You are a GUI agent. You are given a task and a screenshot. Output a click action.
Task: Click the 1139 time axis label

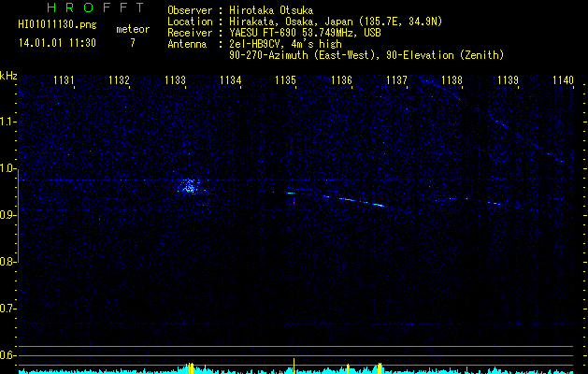pos(509,80)
